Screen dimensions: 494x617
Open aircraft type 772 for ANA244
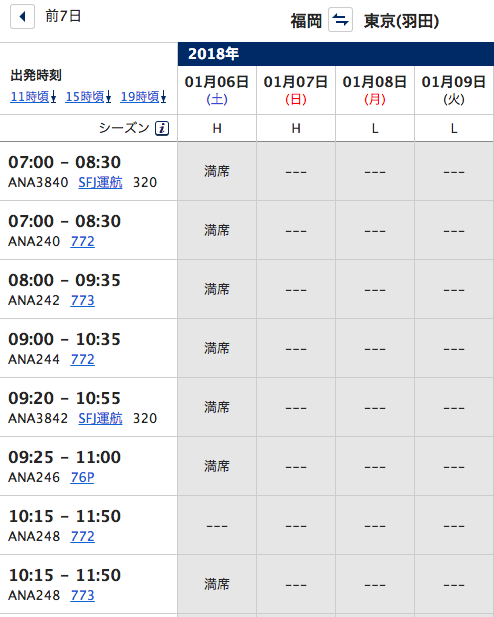click(83, 359)
